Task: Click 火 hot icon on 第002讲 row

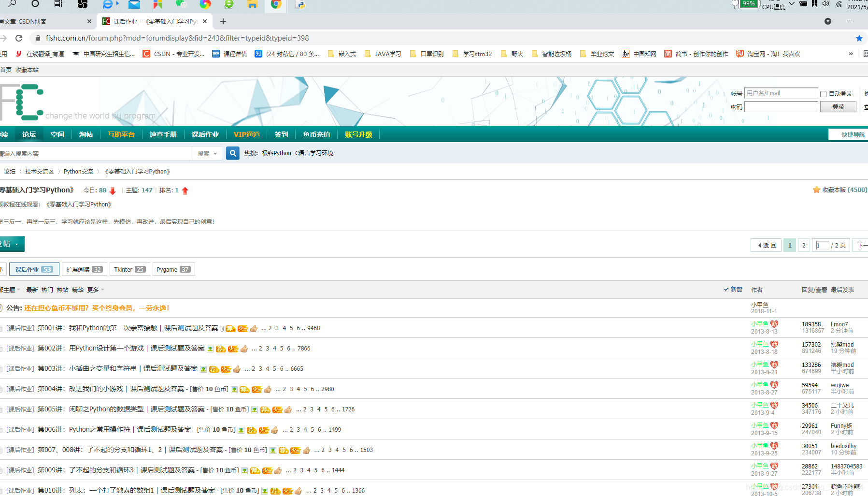Action: point(233,349)
